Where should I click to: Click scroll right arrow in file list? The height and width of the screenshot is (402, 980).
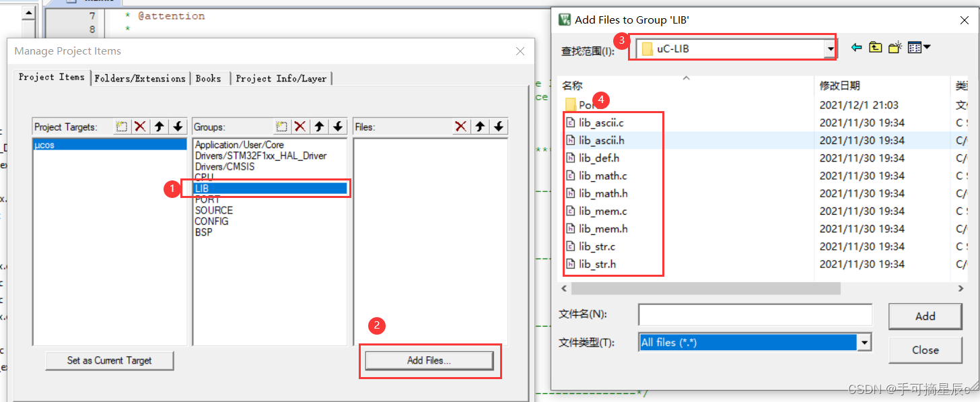point(961,288)
